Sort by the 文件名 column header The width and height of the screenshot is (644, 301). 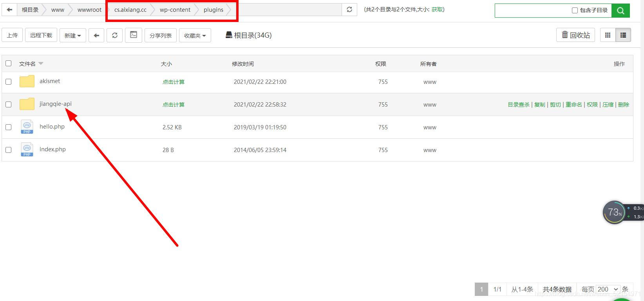(x=27, y=63)
